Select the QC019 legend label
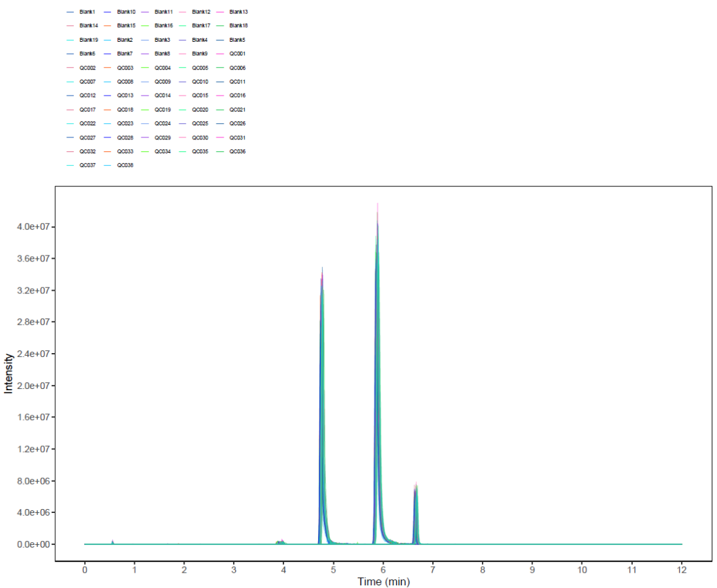 (x=163, y=110)
